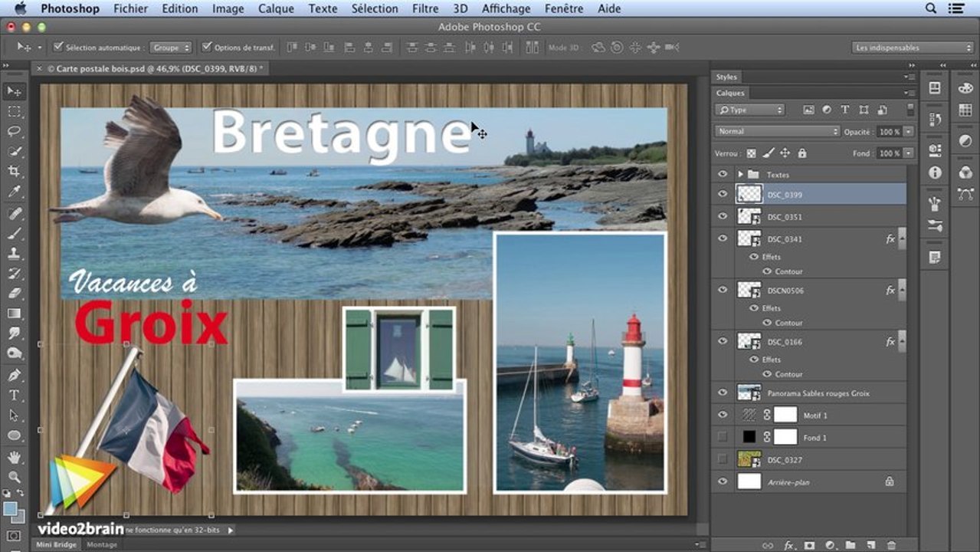Click the Lock all padlock icon
Viewport: 980px width, 552px height.
[801, 153]
